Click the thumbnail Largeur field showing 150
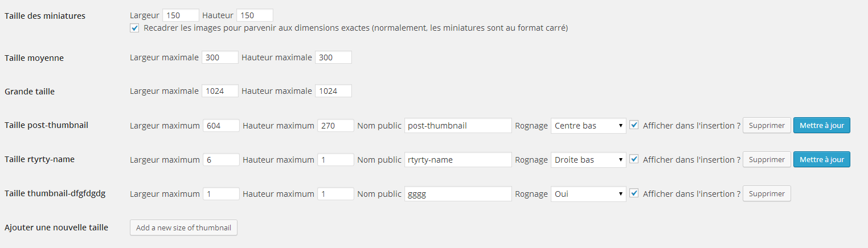The width and height of the screenshot is (868, 248). pyautogui.click(x=181, y=15)
